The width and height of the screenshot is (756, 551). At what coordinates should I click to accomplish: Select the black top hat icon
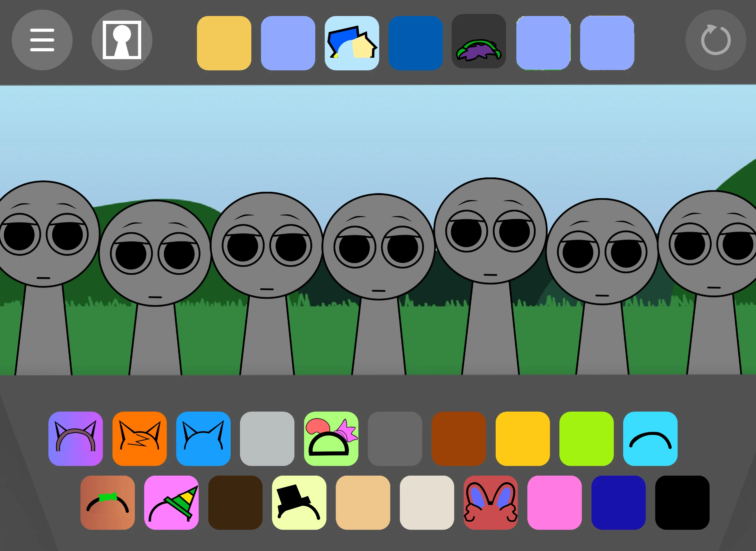tap(299, 503)
